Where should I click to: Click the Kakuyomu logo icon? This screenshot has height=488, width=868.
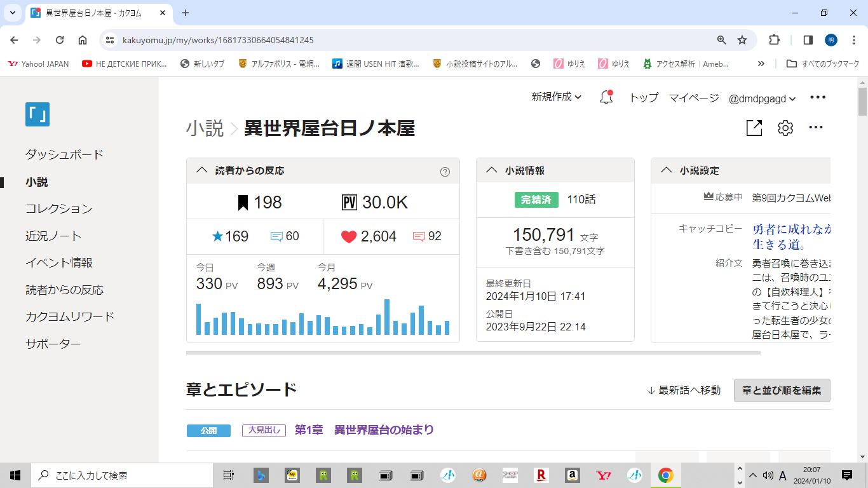37,114
